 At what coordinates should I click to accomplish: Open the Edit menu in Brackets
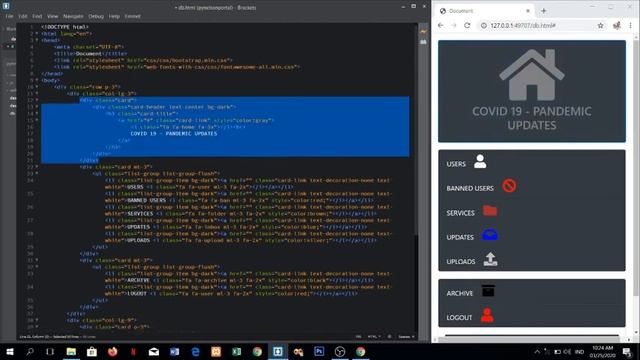23,16
